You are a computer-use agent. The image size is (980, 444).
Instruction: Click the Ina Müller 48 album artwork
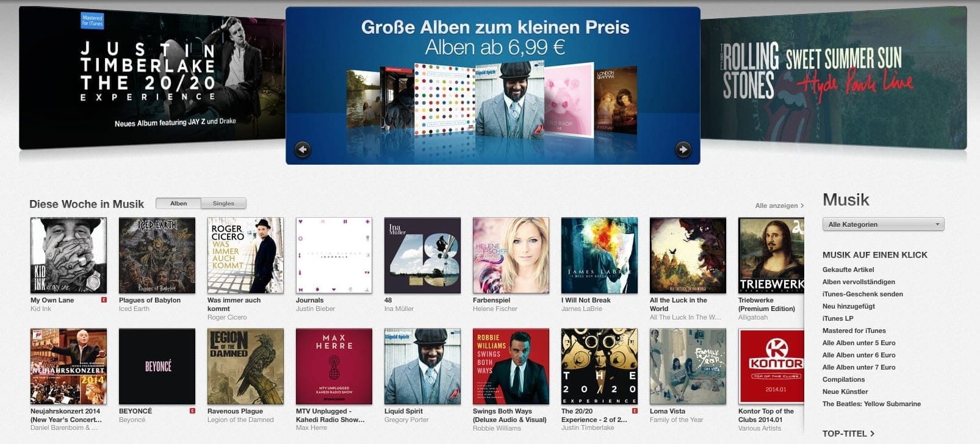pos(422,256)
